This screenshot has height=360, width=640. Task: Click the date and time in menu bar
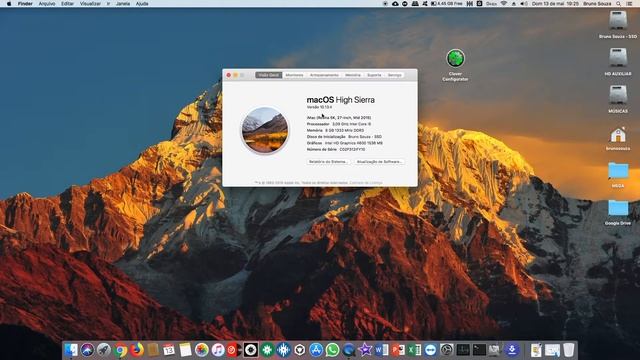[555, 4]
